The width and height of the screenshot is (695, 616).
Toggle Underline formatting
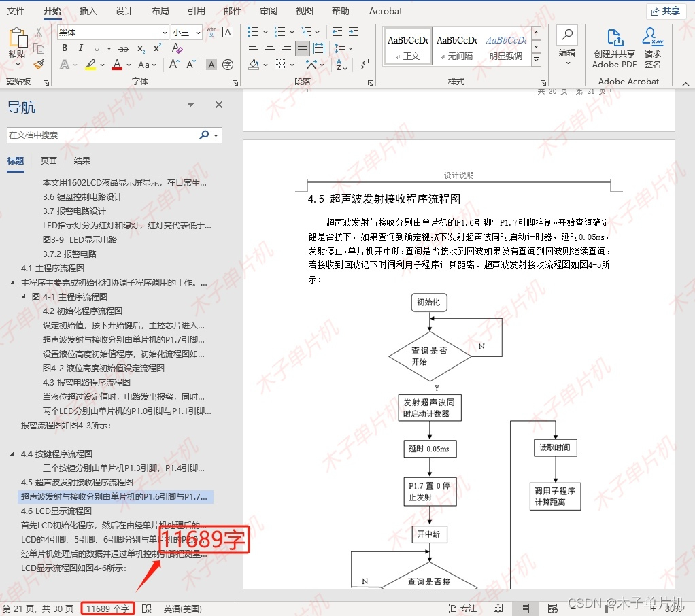97,48
